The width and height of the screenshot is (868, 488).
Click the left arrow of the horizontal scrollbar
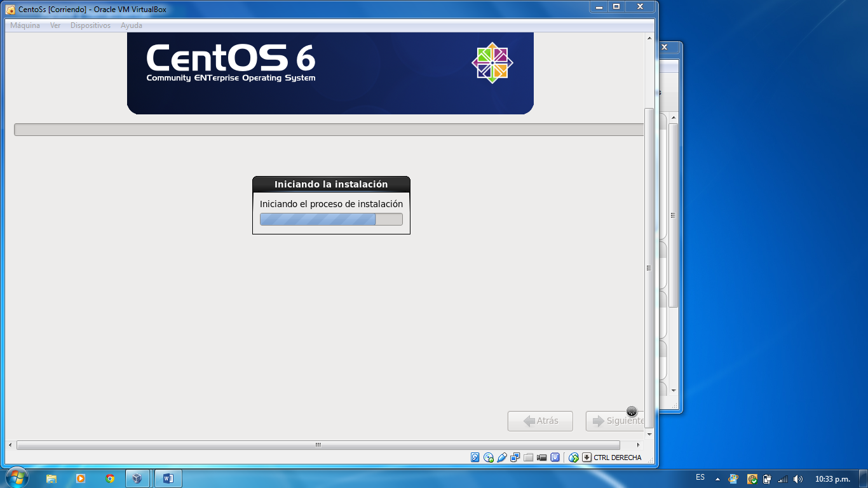pos(10,445)
